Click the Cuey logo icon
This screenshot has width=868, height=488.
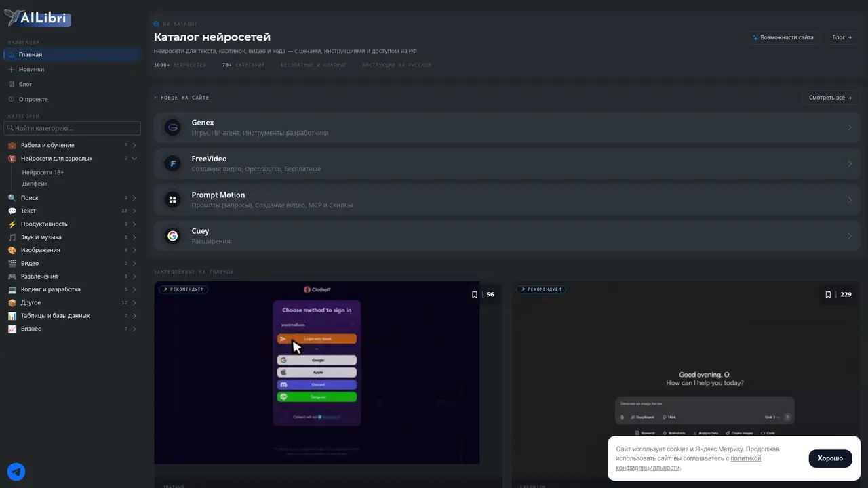(x=173, y=236)
